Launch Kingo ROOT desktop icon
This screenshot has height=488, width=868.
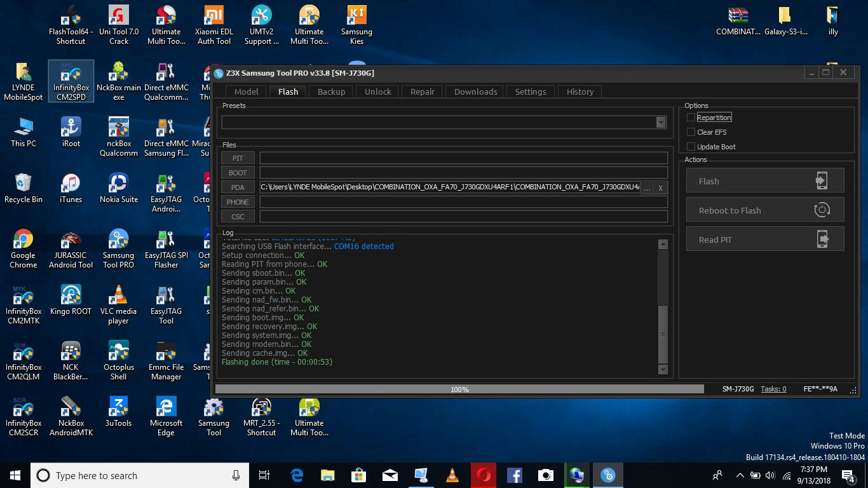point(71,301)
